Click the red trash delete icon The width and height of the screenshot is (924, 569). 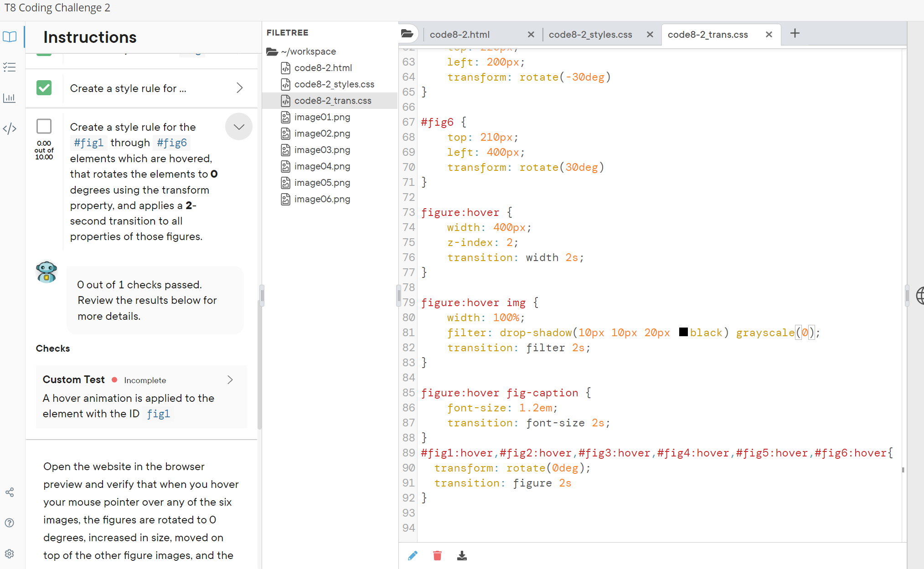point(437,555)
